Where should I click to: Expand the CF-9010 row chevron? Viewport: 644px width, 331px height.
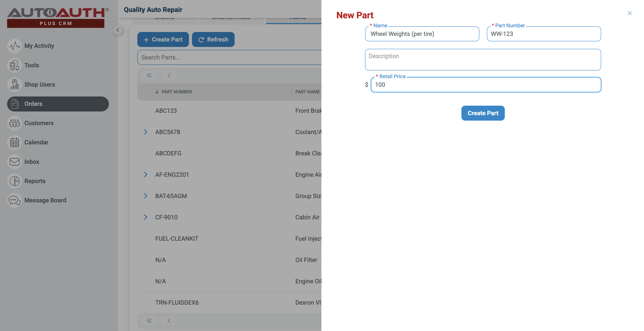(145, 217)
